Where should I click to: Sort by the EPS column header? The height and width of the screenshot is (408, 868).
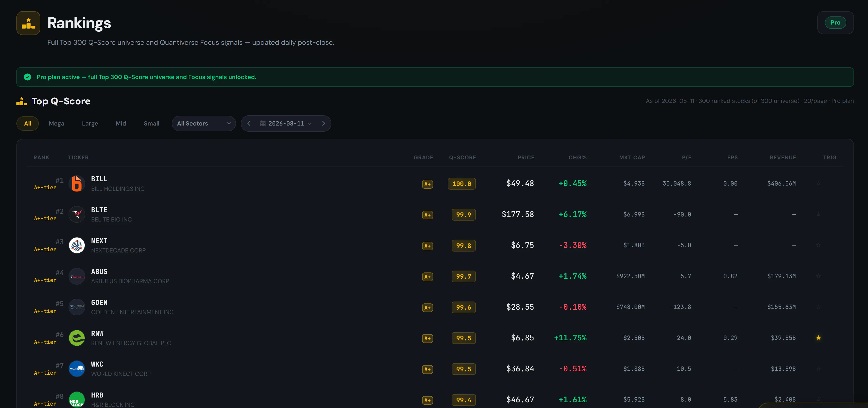pyautogui.click(x=732, y=157)
